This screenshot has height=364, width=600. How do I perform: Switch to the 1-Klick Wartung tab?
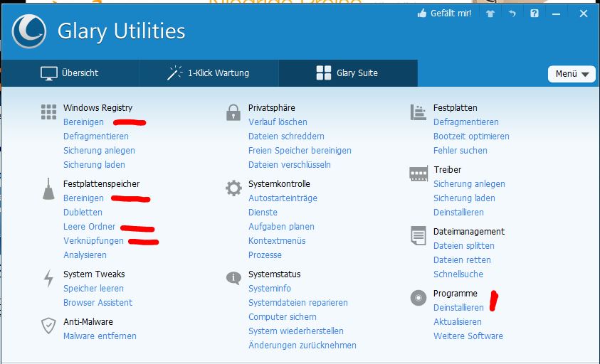(x=209, y=73)
